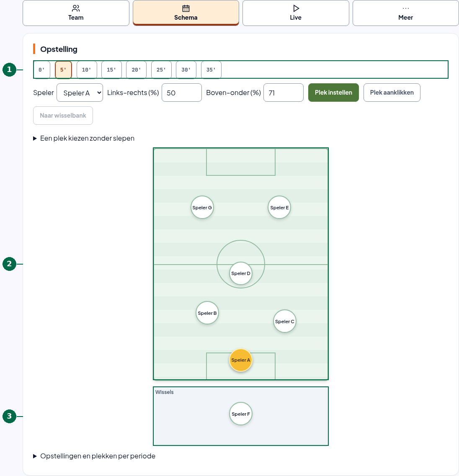The image size is (459, 476).
Task: Open the Meer tab
Action: point(405,13)
